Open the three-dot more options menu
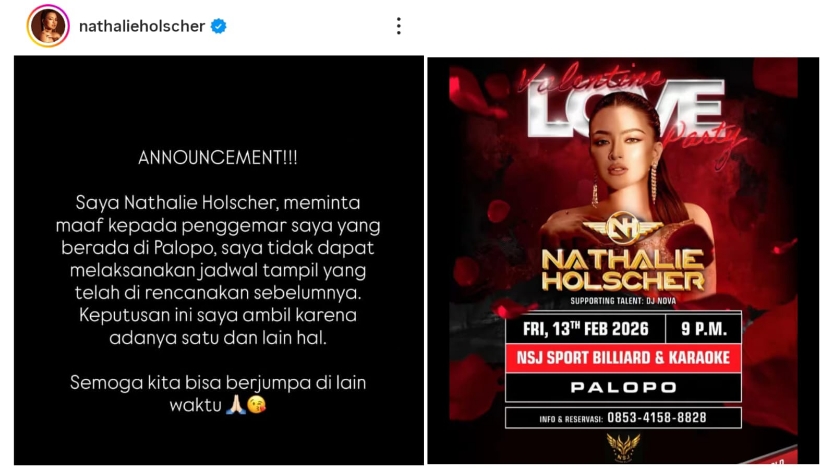 (398, 26)
